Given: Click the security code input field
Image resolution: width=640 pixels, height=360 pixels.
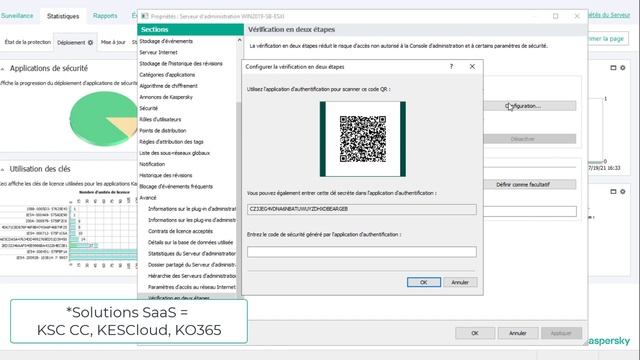Looking at the screenshot, I should pyautogui.click(x=362, y=251).
